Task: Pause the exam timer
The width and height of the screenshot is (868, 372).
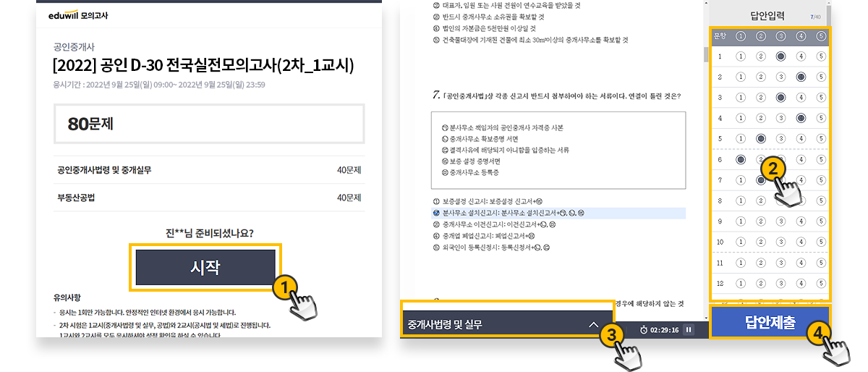Action: tap(689, 330)
